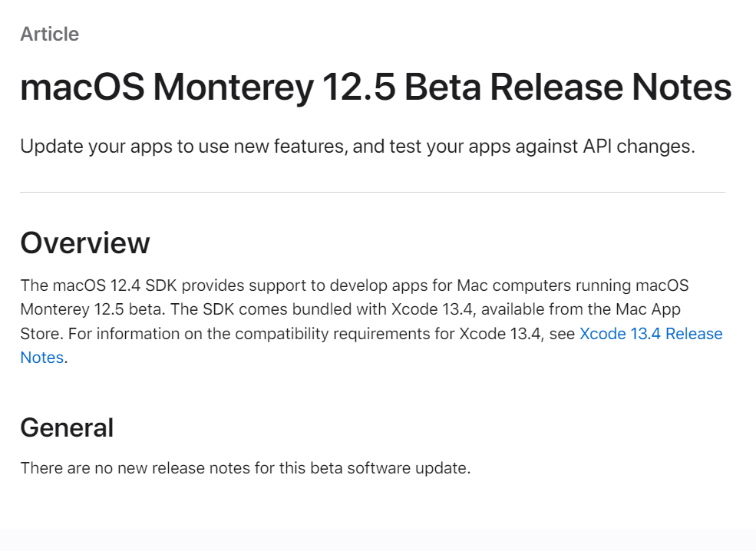Viewport: 756px width, 551px height.
Task: Click 'Release Notes' in the main title
Action: point(611,87)
